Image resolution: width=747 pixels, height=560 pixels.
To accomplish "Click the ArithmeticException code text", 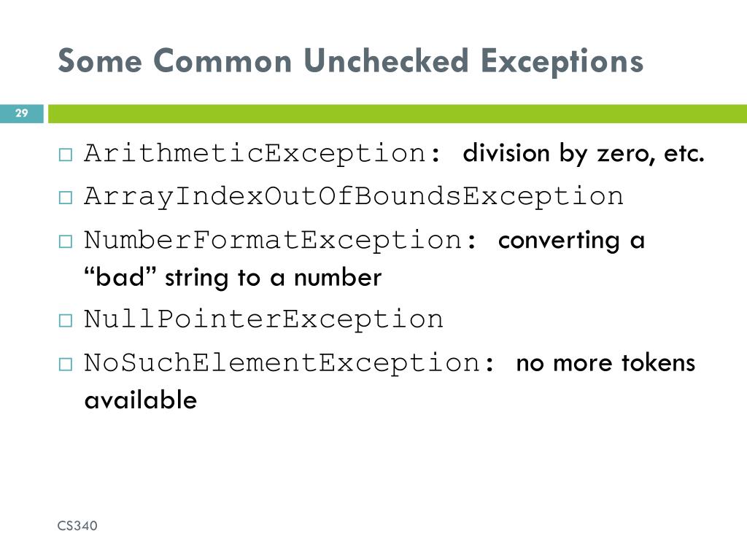I will 263,153.
